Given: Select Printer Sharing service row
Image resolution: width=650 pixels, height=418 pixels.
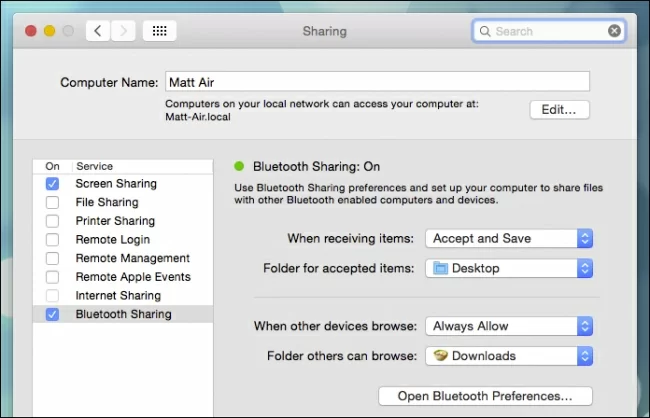Looking at the screenshot, I should tap(115, 221).
